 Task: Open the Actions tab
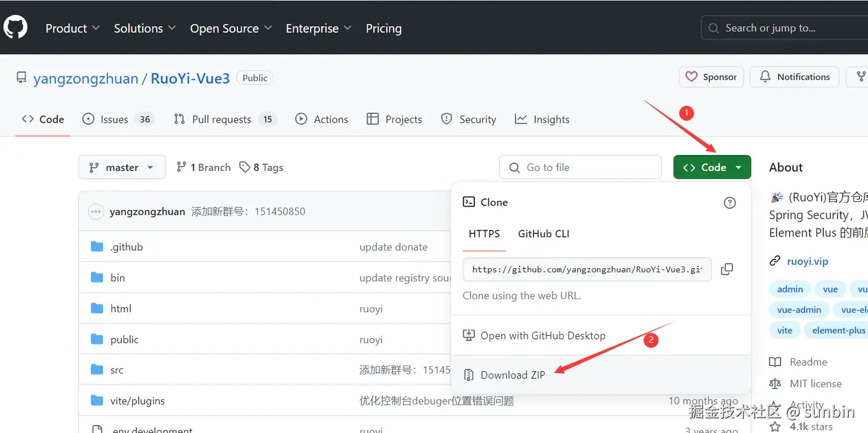(322, 120)
